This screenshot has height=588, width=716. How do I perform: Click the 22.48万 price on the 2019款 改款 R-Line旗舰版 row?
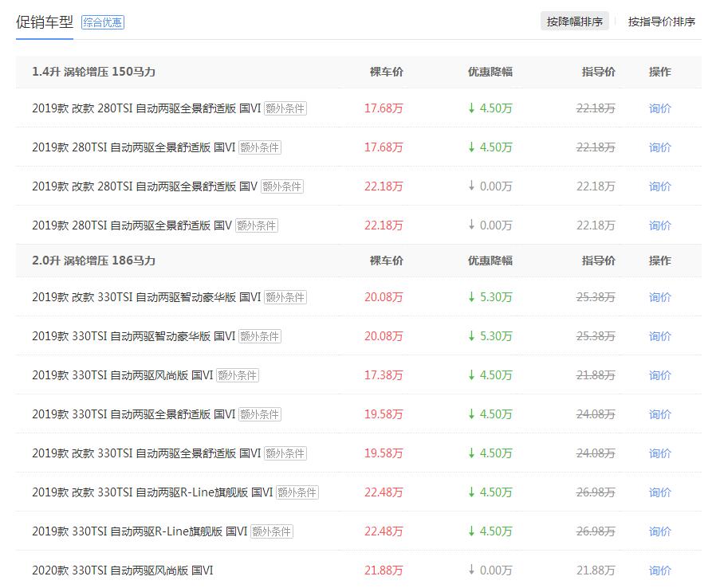[384, 492]
